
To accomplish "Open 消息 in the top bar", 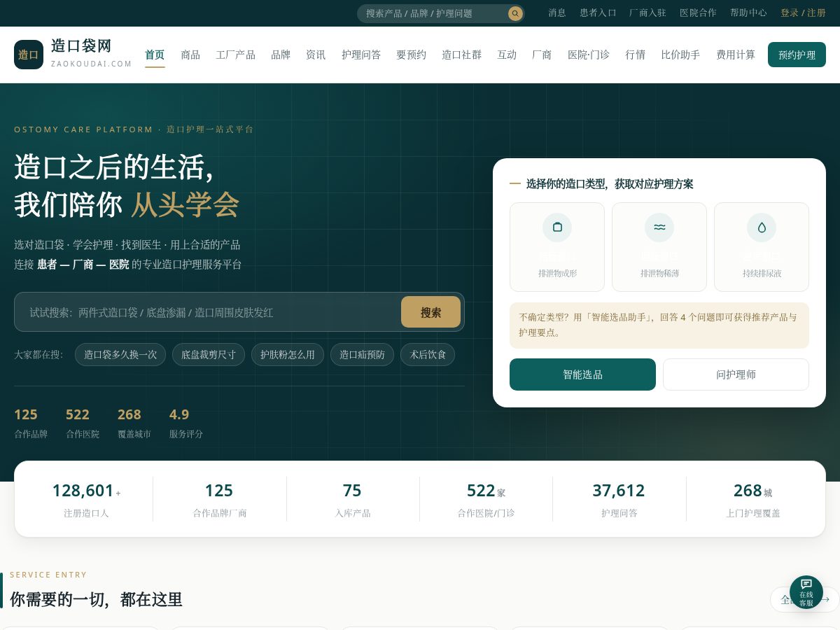I will coord(557,13).
